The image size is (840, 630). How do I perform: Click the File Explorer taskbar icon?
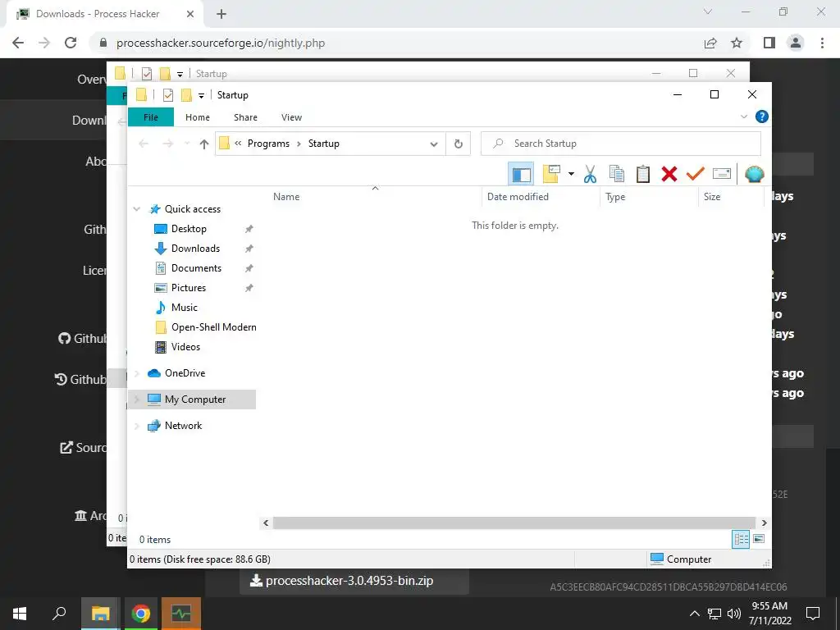tap(100, 614)
